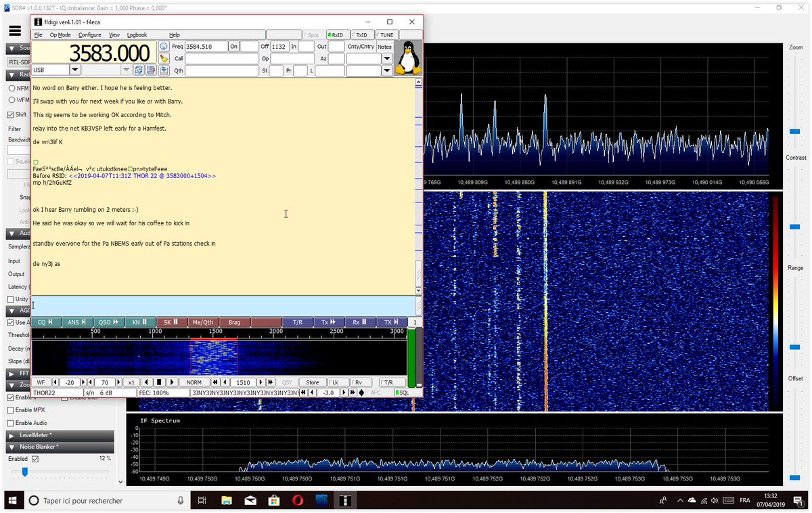Click the Brag macro button
Screen dimensions: 812x513
234,322
